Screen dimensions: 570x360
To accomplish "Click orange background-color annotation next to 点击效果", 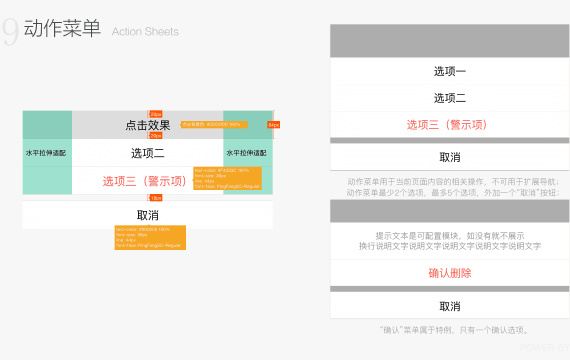I will [214, 125].
